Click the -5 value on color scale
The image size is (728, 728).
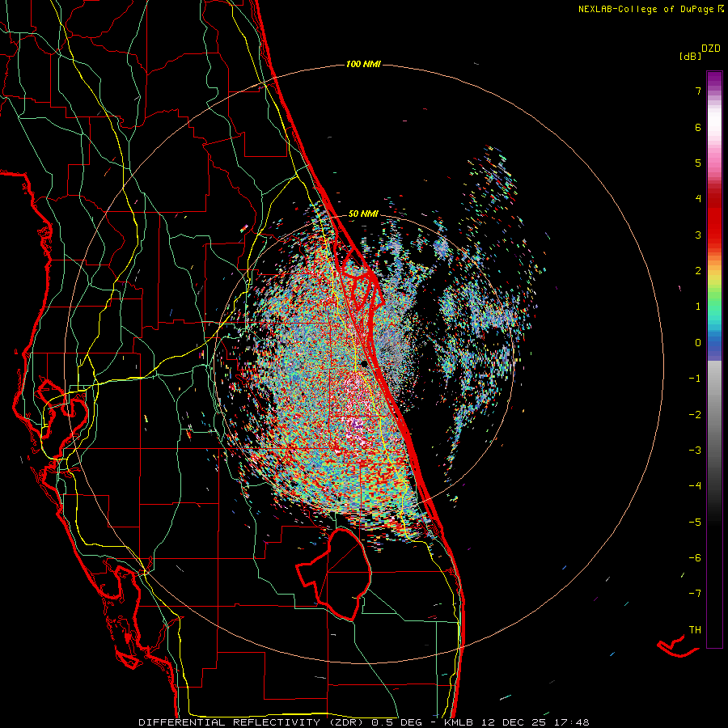695,523
